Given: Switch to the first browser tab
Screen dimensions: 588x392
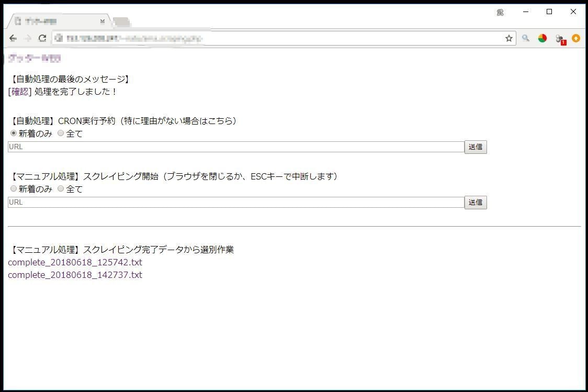Looking at the screenshot, I should [x=58, y=21].
